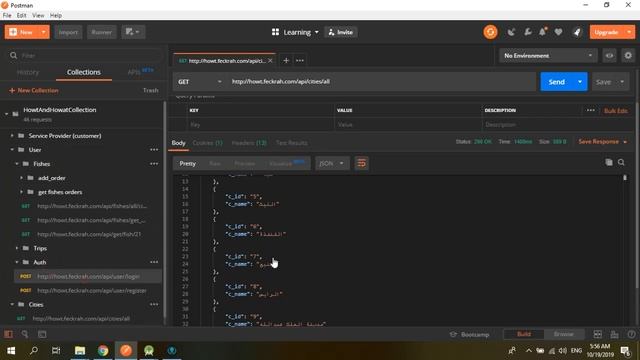The width and height of the screenshot is (640, 360).
Task: Open Bootcamp from status bar
Action: pyautogui.click(x=469, y=334)
